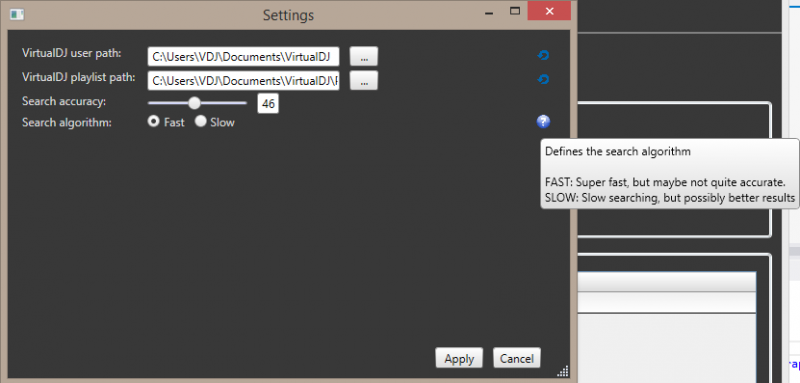Click the 'Defines the search algorithm' tooltip text

(618, 151)
